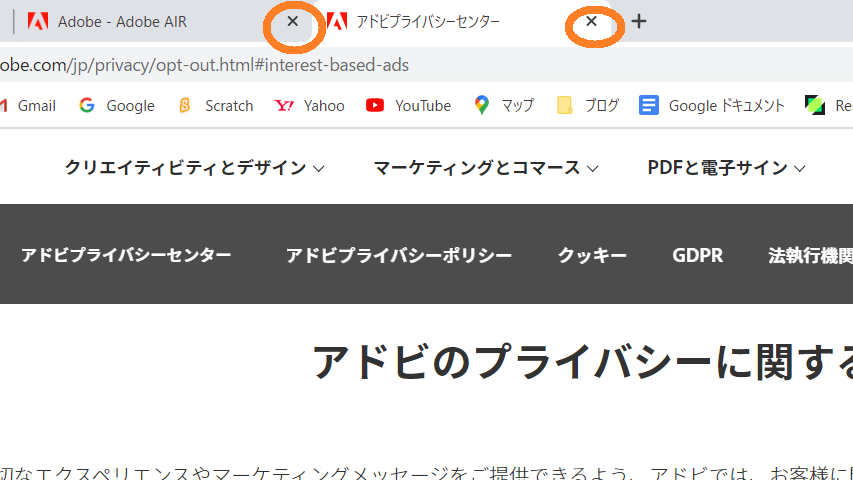The image size is (853, 480).
Task: Click the アドビのプライバシーに関する heading
Action: pyautogui.click(x=582, y=362)
